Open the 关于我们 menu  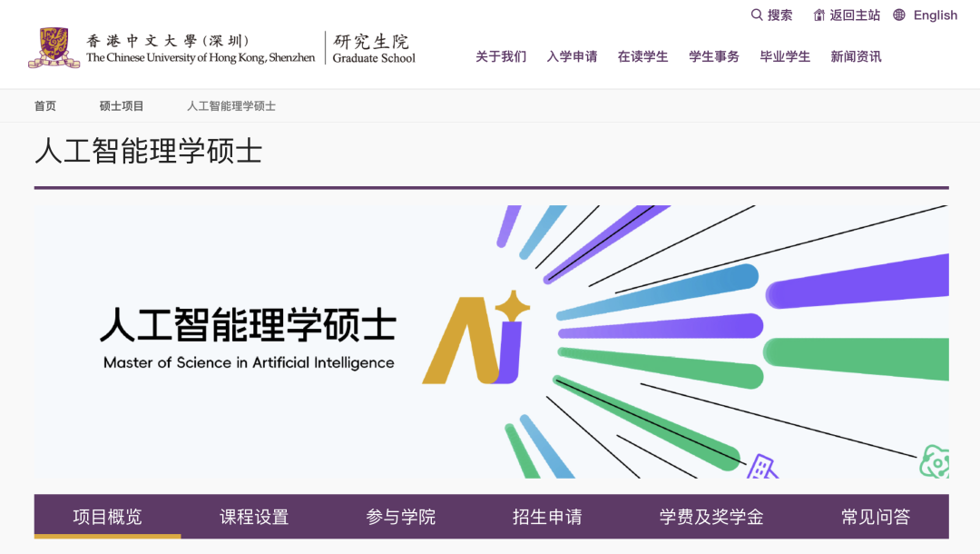coord(501,57)
